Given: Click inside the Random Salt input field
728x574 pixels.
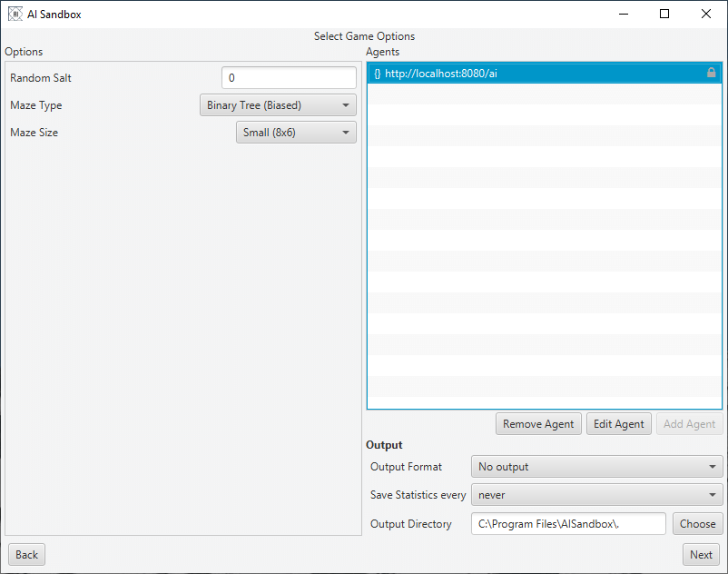Looking at the screenshot, I should coord(289,77).
